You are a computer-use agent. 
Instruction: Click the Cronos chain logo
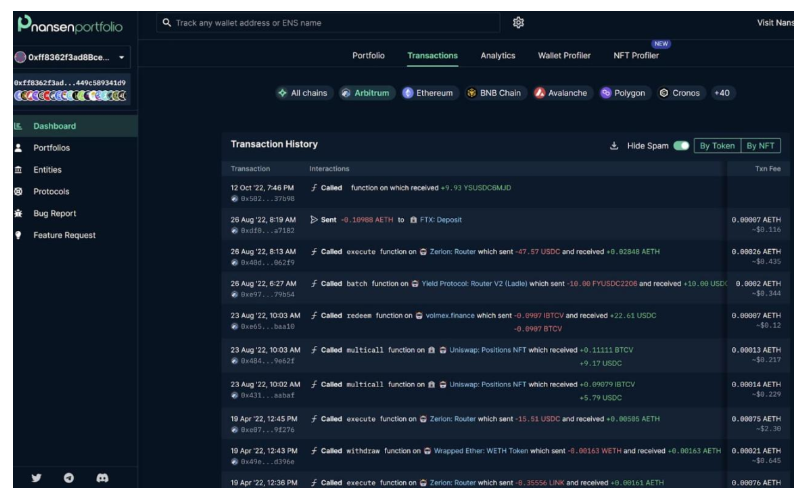pyautogui.click(x=664, y=93)
